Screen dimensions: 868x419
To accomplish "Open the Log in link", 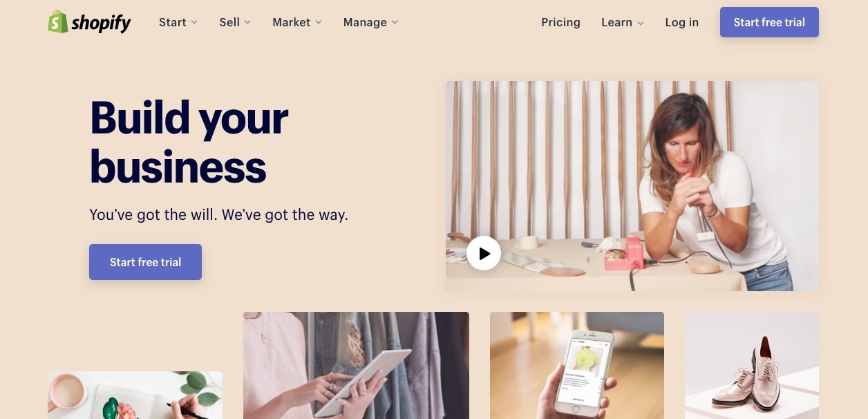I will coord(681,22).
